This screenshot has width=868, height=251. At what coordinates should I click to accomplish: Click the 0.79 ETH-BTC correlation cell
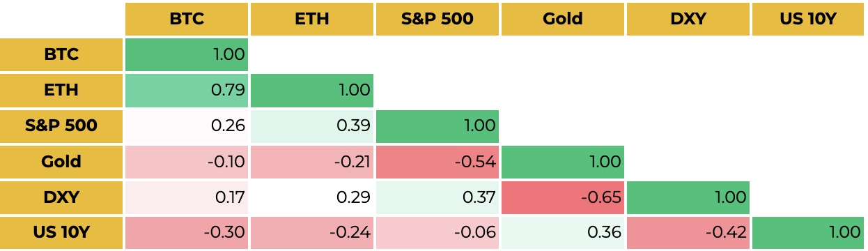tap(187, 90)
